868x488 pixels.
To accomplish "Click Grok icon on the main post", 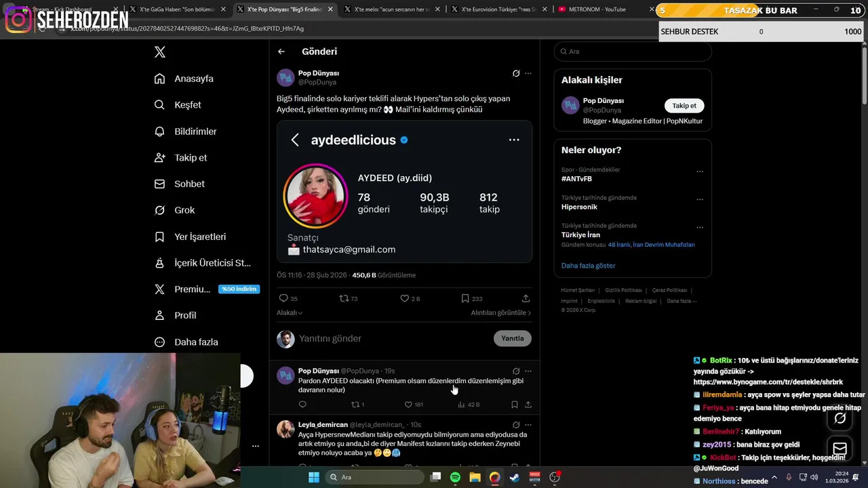I will [x=516, y=73].
